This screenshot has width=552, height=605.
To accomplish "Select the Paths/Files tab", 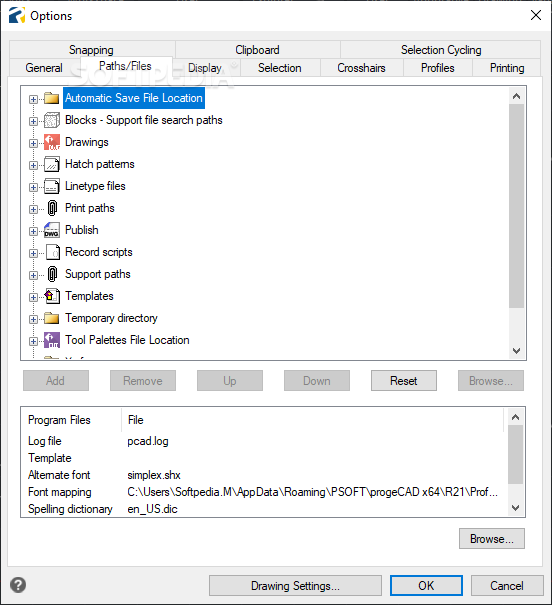I will coord(125,66).
